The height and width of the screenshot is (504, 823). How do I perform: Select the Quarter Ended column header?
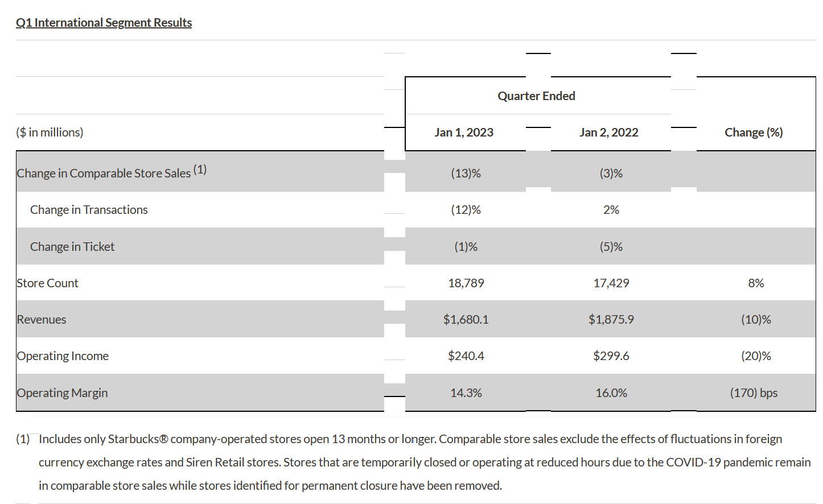click(x=536, y=96)
